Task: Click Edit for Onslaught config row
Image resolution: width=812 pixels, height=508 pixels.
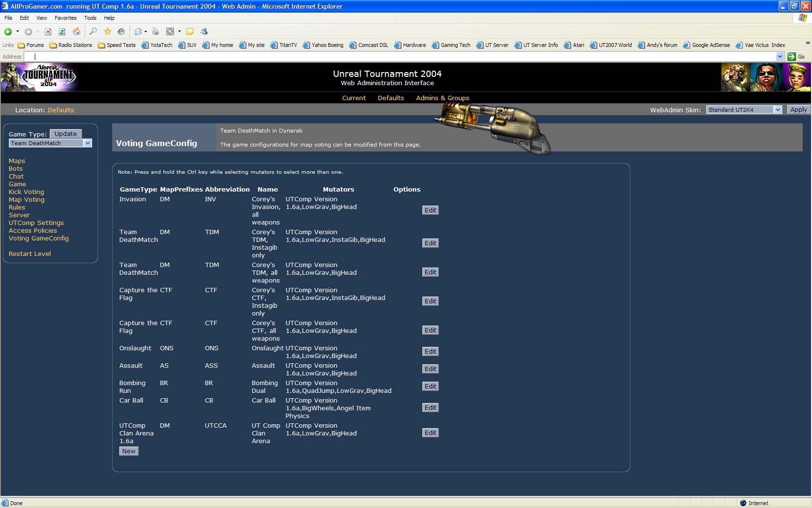Action: click(430, 351)
